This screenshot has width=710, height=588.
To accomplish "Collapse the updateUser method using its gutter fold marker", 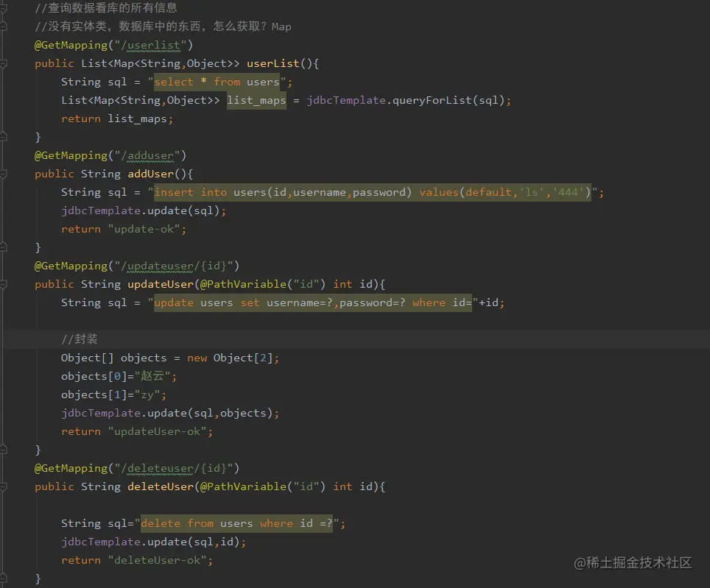I will [3, 285].
